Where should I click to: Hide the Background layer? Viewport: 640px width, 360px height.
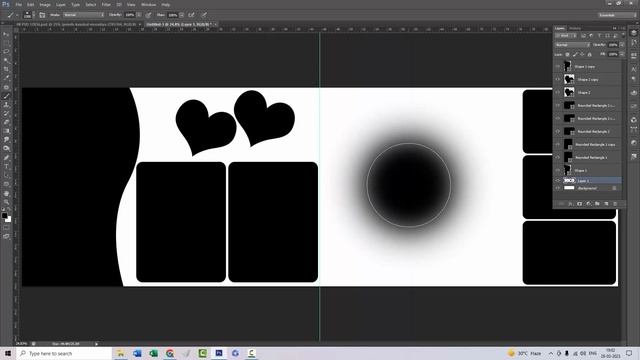[558, 188]
